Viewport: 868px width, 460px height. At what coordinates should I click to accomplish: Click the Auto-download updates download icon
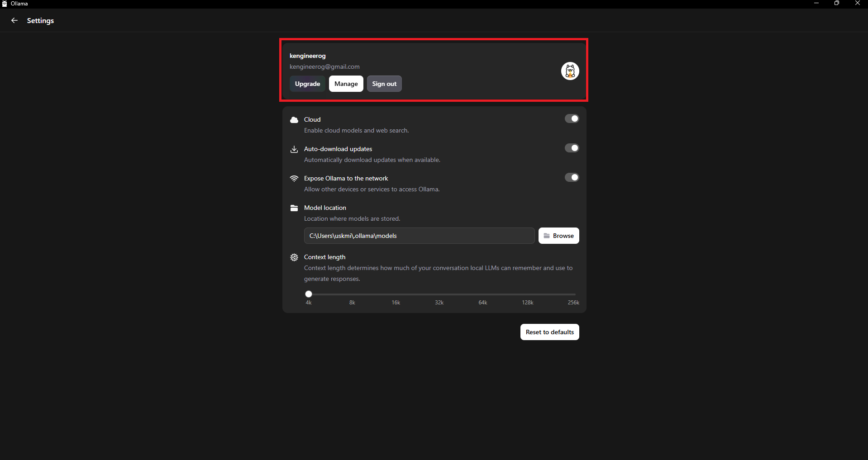coord(294,149)
